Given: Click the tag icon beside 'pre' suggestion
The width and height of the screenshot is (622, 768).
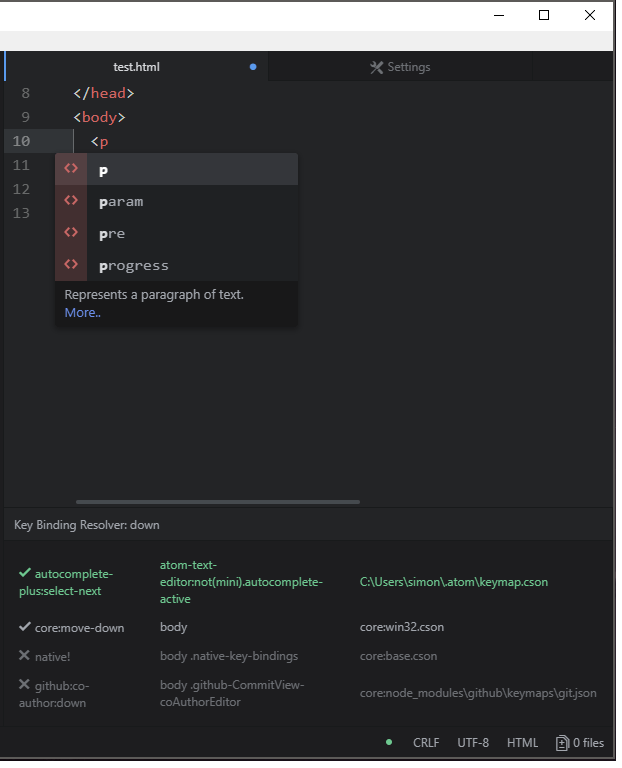Looking at the screenshot, I should (71, 233).
